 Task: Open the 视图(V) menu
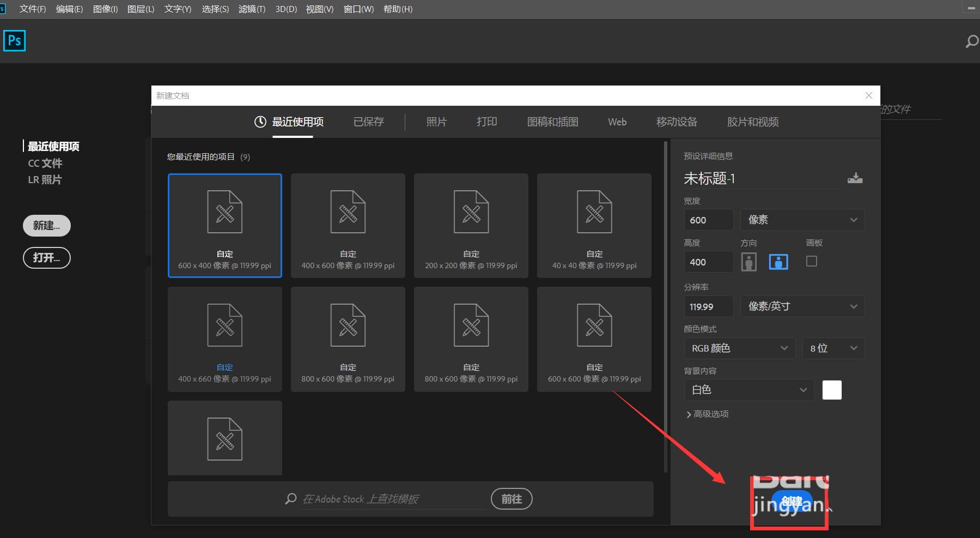tap(320, 9)
